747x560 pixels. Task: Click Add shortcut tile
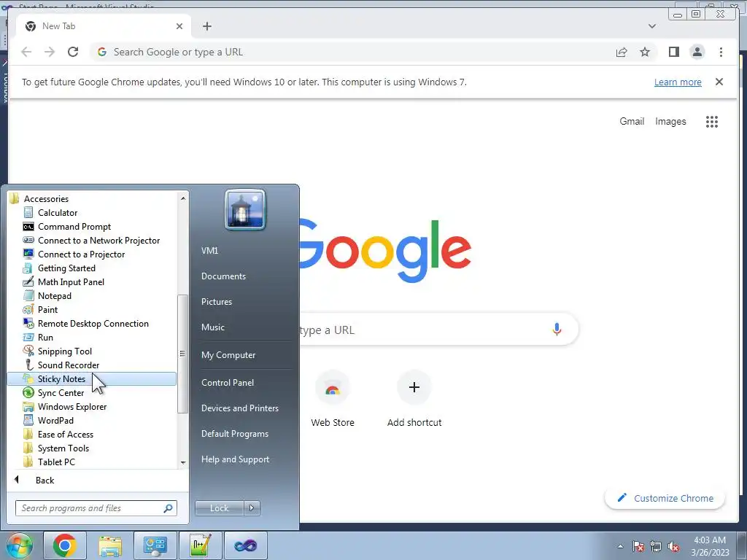click(414, 399)
